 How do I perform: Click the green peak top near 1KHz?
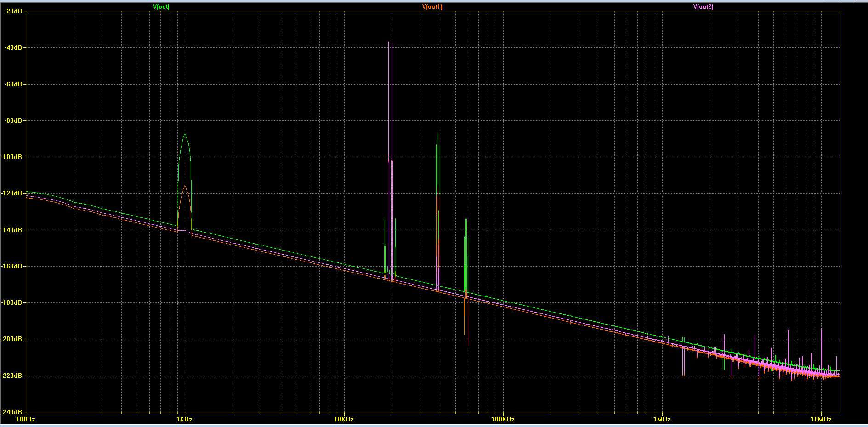coord(185,134)
